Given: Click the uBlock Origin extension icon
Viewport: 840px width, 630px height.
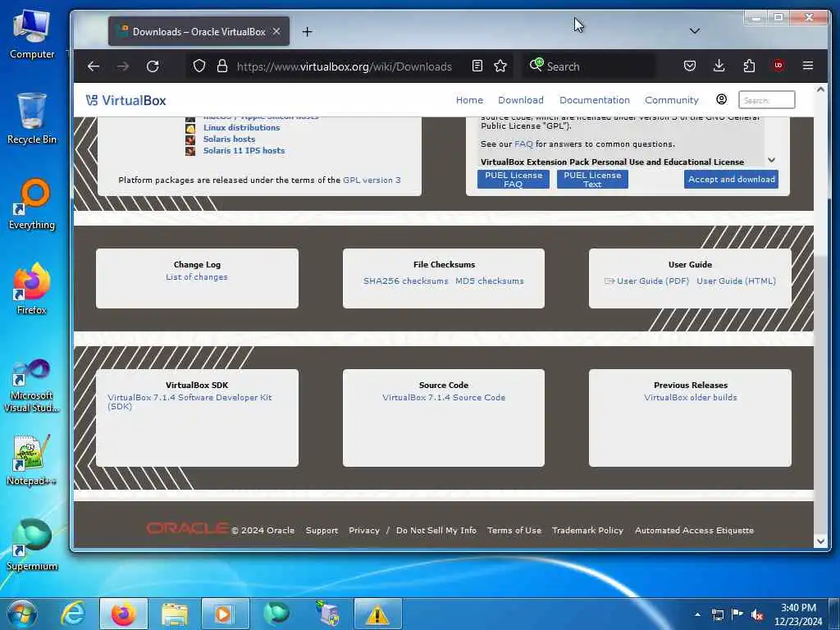Looking at the screenshot, I should click(778, 66).
